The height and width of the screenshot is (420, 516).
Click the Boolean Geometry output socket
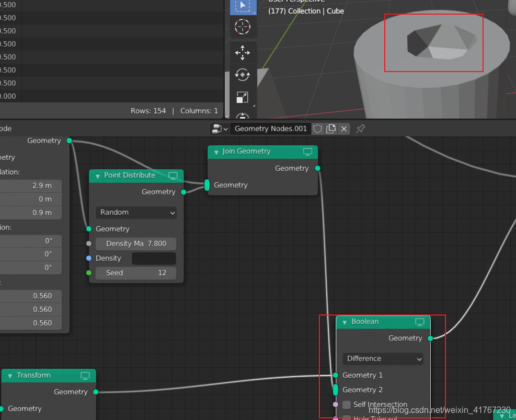430,338
